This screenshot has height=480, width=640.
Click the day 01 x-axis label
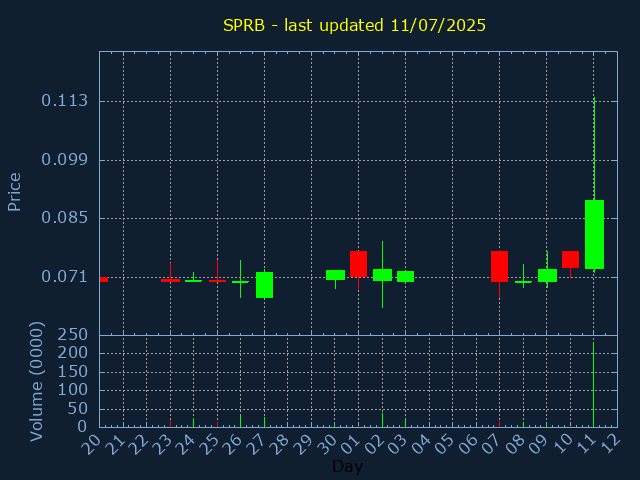click(349, 444)
